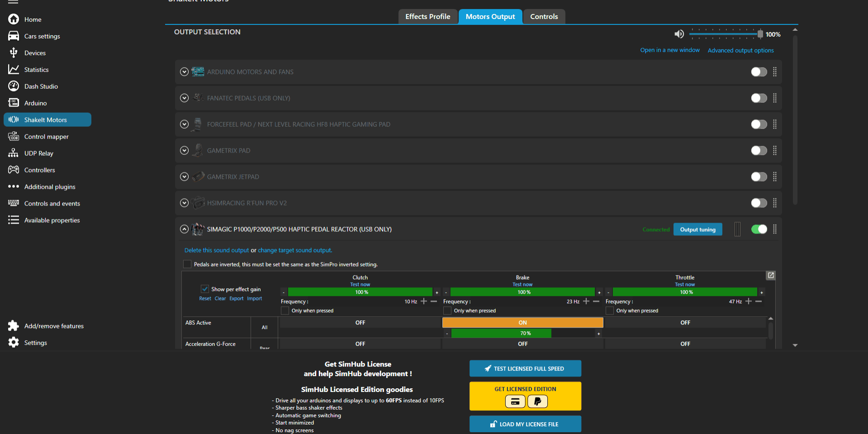
Task: Disable the Simagic Haptic Pedal Reactor output
Action: pyautogui.click(x=759, y=229)
